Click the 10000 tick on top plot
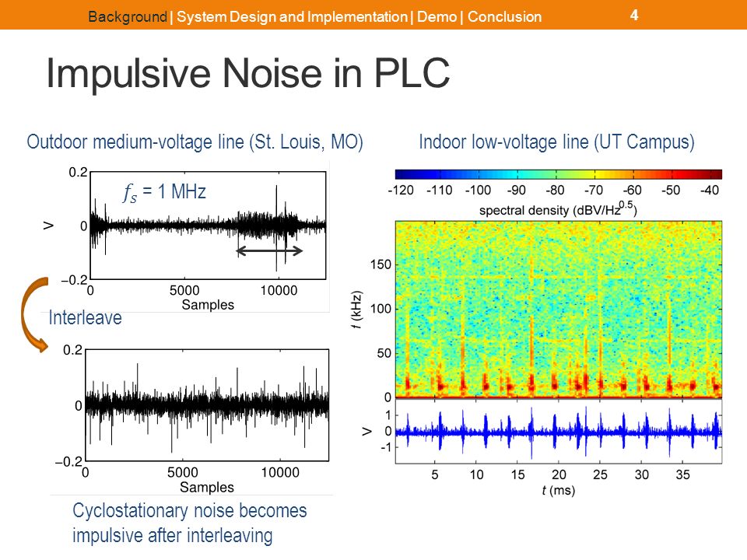Image resolution: width=747 pixels, height=560 pixels. click(x=279, y=290)
